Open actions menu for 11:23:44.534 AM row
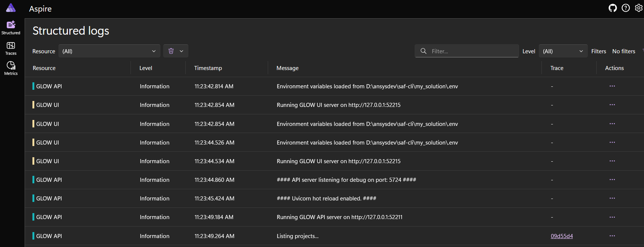Image resolution: width=644 pixels, height=247 pixels. 612,161
